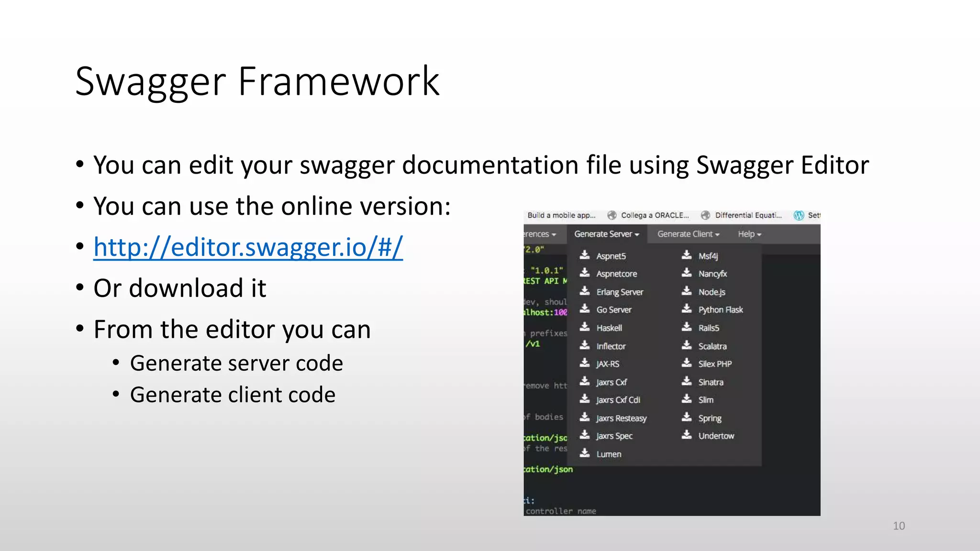Open the 'Collega a ORACLE...' bookmark
The image size is (980, 551).
[655, 215]
